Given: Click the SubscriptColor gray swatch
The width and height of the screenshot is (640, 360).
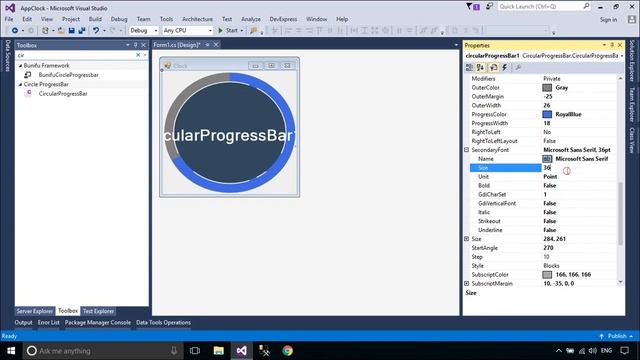Looking at the screenshot, I should click(x=547, y=275).
